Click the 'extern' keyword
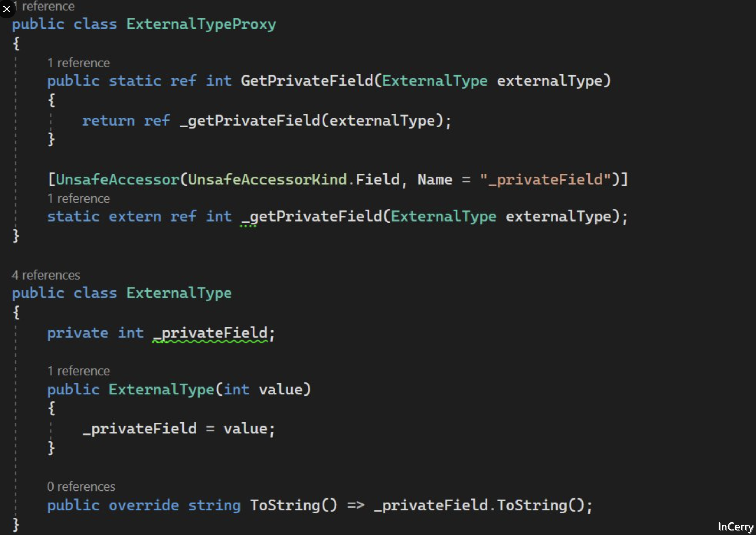The image size is (756, 535). pyautogui.click(x=135, y=217)
